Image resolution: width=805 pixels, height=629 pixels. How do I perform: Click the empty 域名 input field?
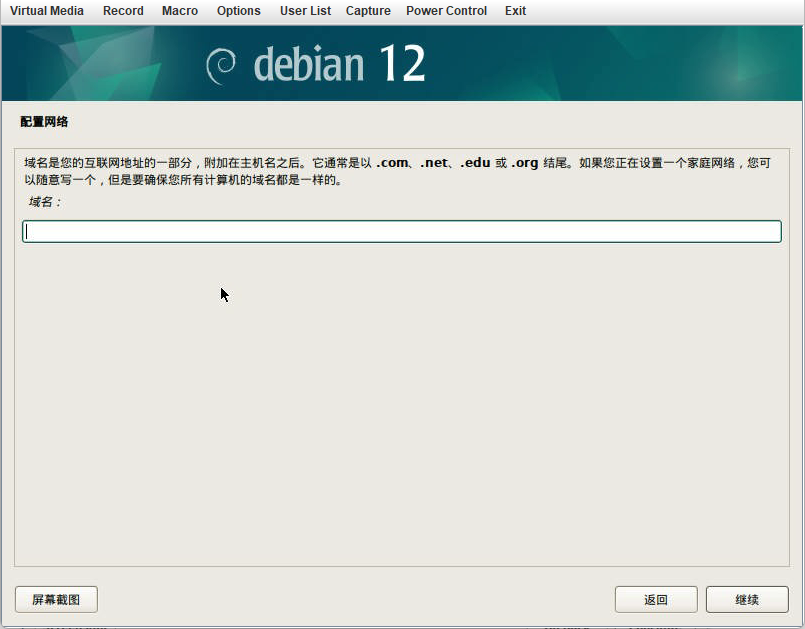pos(400,230)
